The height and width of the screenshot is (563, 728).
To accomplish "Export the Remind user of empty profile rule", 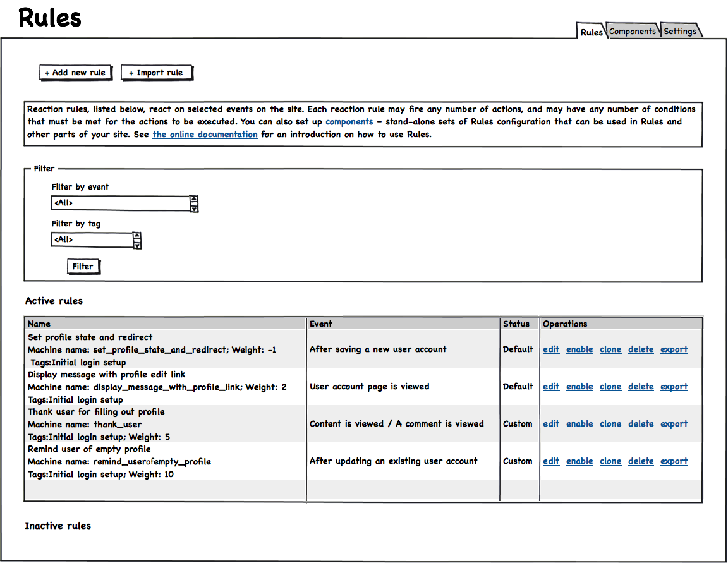I will pyautogui.click(x=674, y=461).
